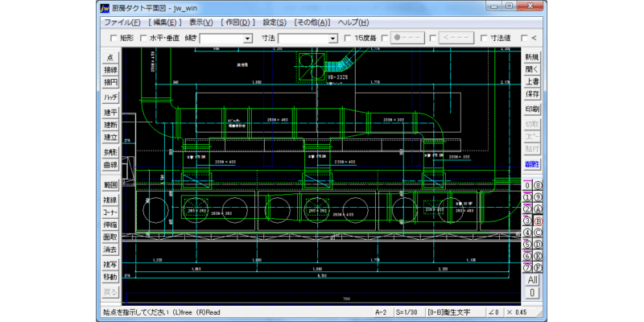The height and width of the screenshot is (322, 644).
Task: Select layer B circle icon
Action: coord(538,221)
